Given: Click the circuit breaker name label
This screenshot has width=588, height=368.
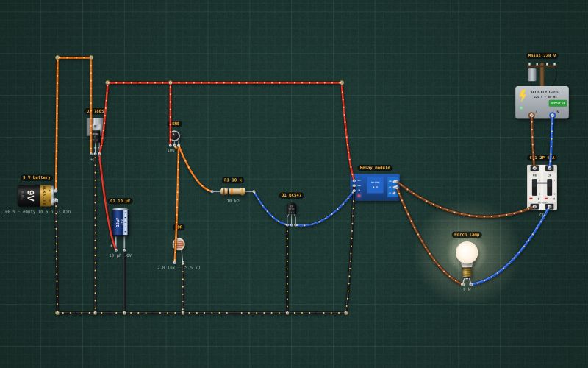Looking at the screenshot, I should tap(542, 158).
